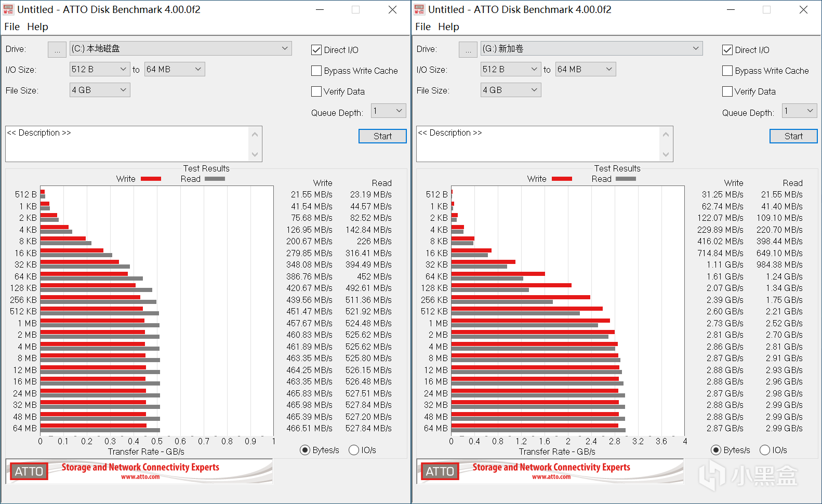Open www.atto.com link in the G: drive window banner
822x504 pixels.
pos(551,477)
